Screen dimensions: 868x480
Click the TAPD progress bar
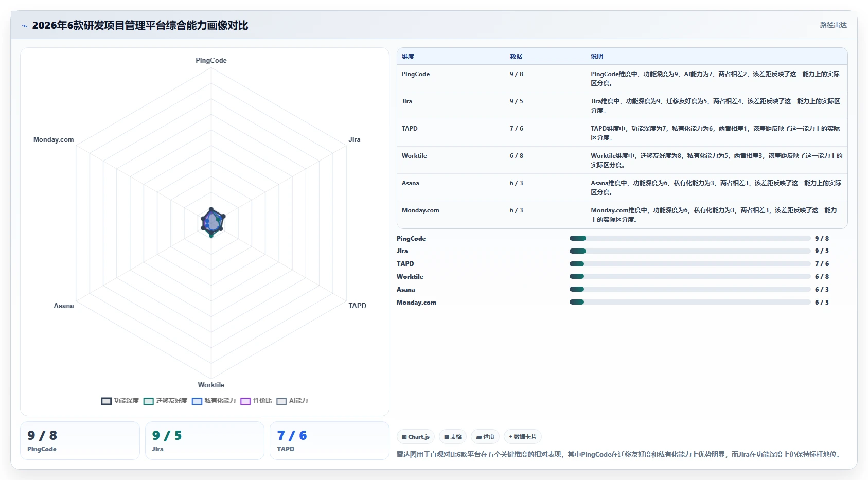pos(690,264)
